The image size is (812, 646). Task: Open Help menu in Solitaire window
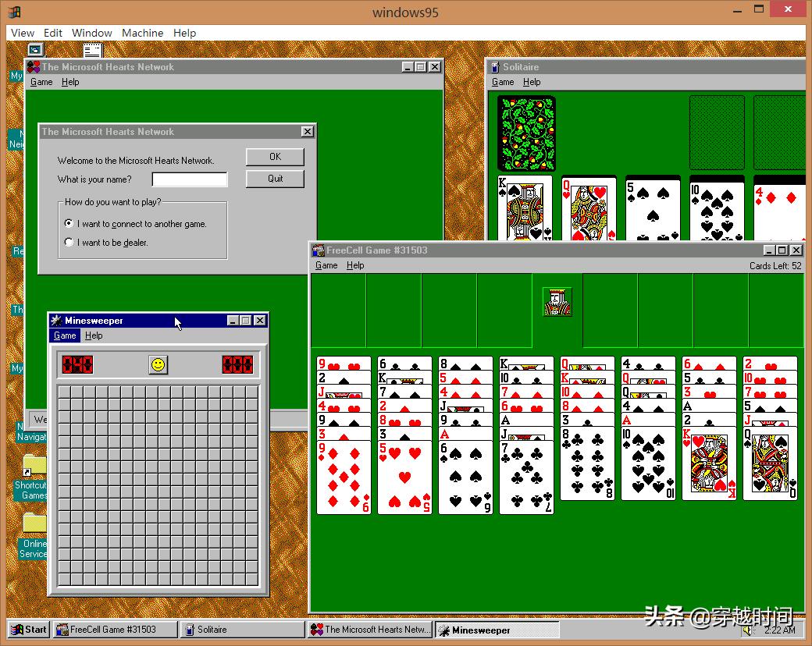click(532, 82)
